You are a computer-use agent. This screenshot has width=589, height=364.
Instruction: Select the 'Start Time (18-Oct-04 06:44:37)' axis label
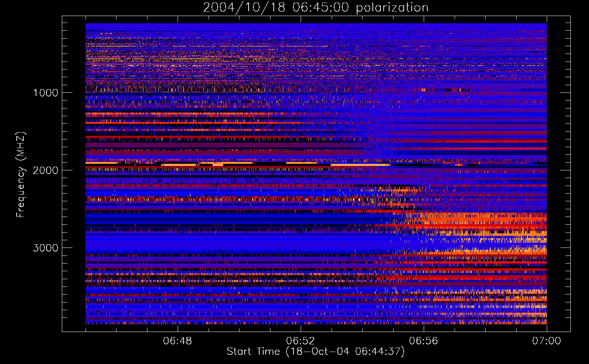point(316,352)
